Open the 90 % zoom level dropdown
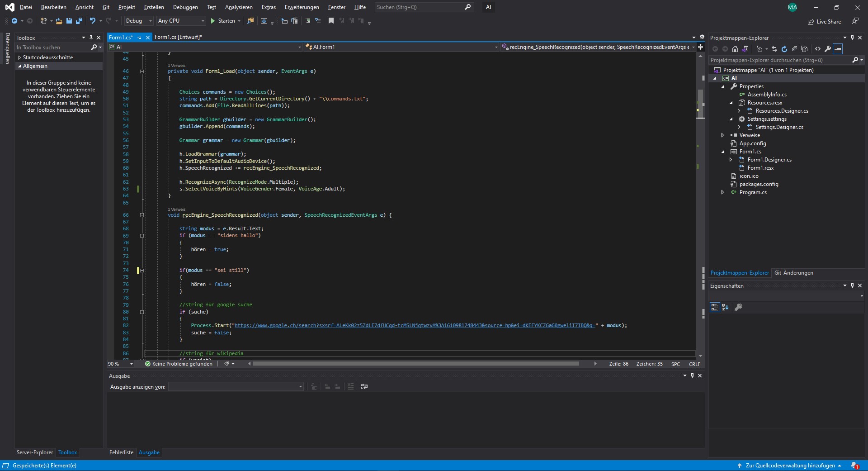Viewport: 868px width, 471px height. (131, 364)
